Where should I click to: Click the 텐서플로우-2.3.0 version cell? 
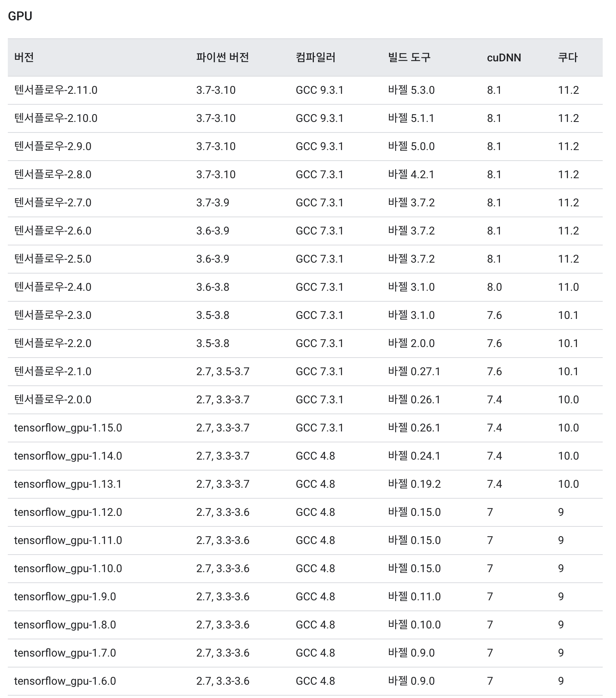pyautogui.click(x=53, y=315)
